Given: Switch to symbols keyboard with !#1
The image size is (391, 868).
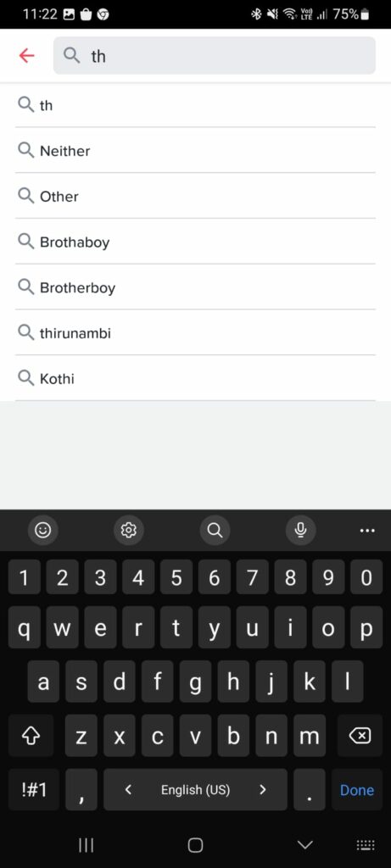Looking at the screenshot, I should [x=33, y=789].
